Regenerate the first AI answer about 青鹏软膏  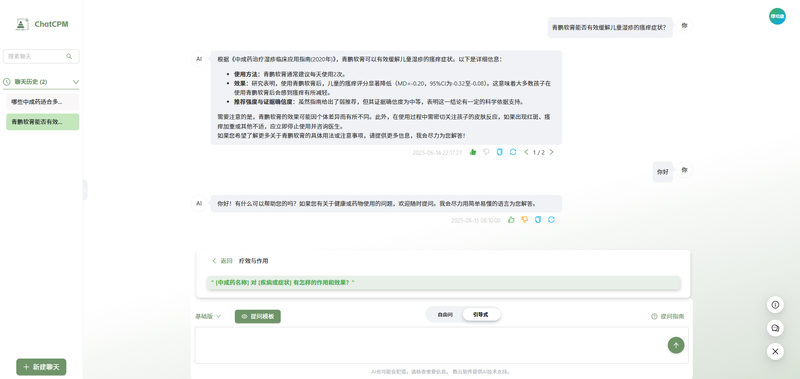click(x=513, y=152)
